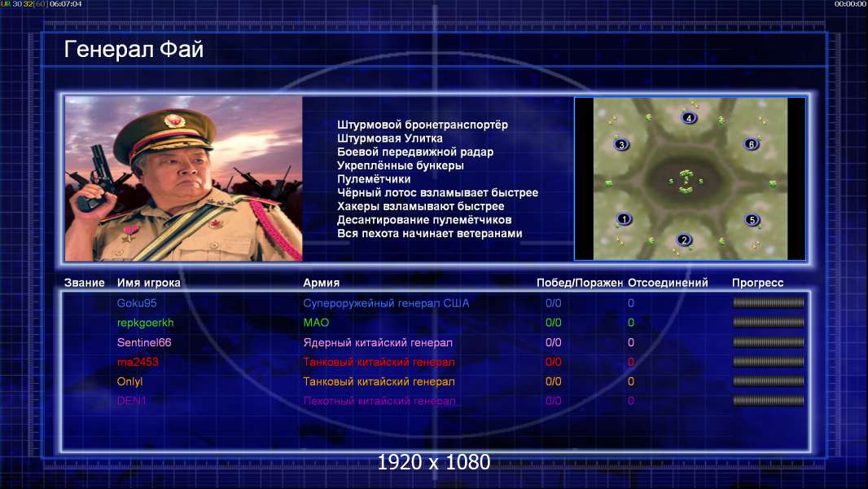868x489 pixels.
Task: Click 'Пулемётчики' ability line
Action: [374, 178]
